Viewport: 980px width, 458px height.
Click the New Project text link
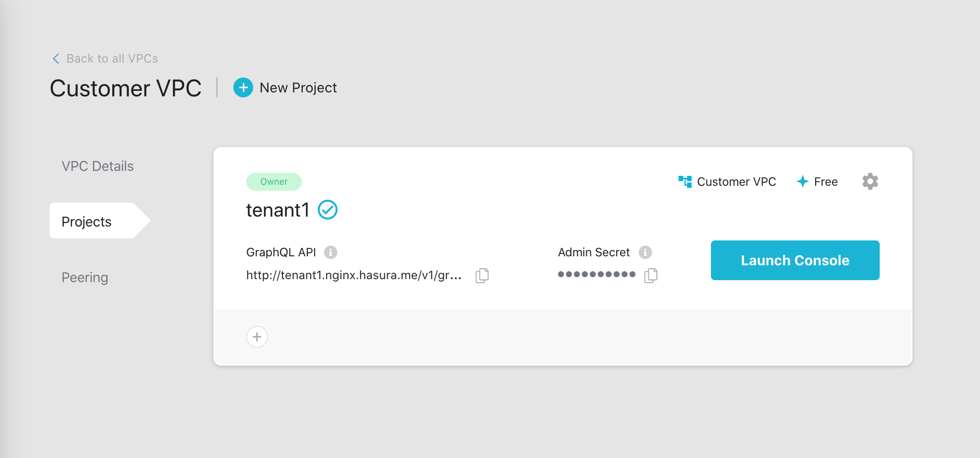(298, 88)
